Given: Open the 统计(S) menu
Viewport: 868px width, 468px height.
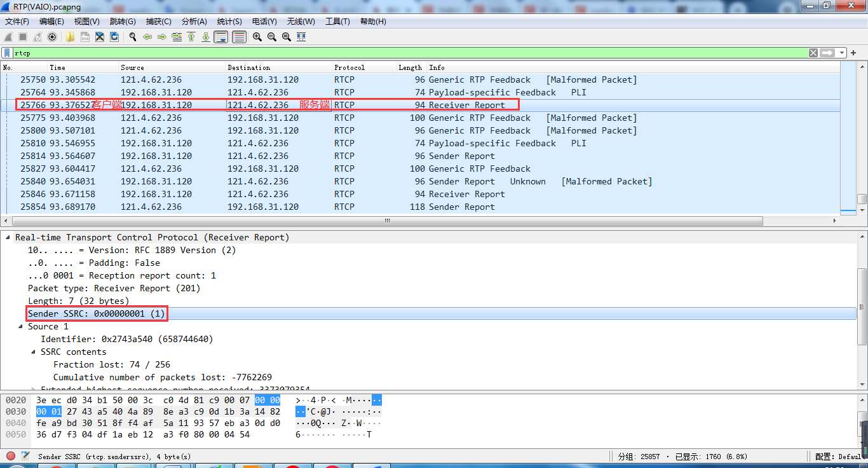Looking at the screenshot, I should 229,22.
